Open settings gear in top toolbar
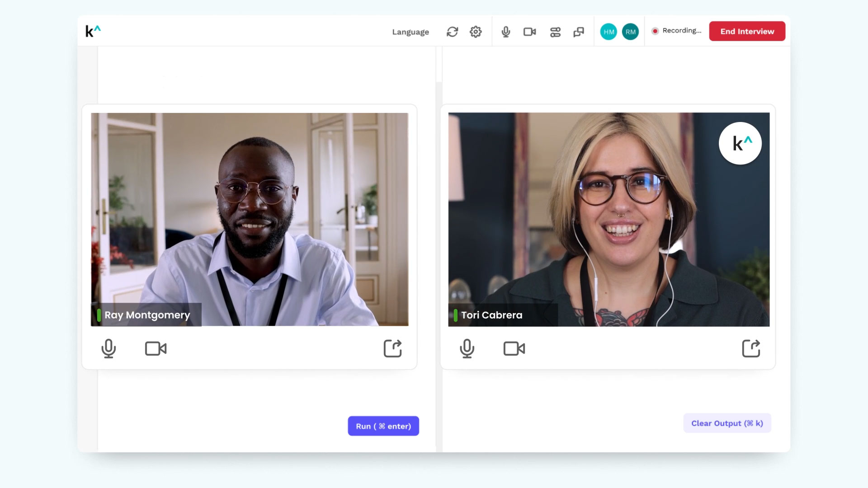868x488 pixels. [476, 32]
